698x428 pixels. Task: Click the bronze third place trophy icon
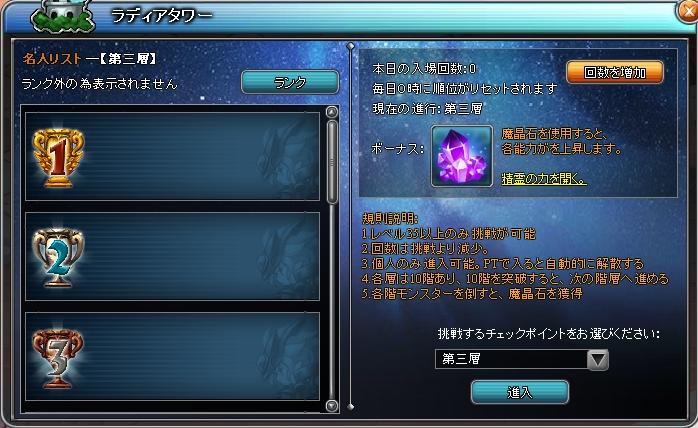coord(58,359)
